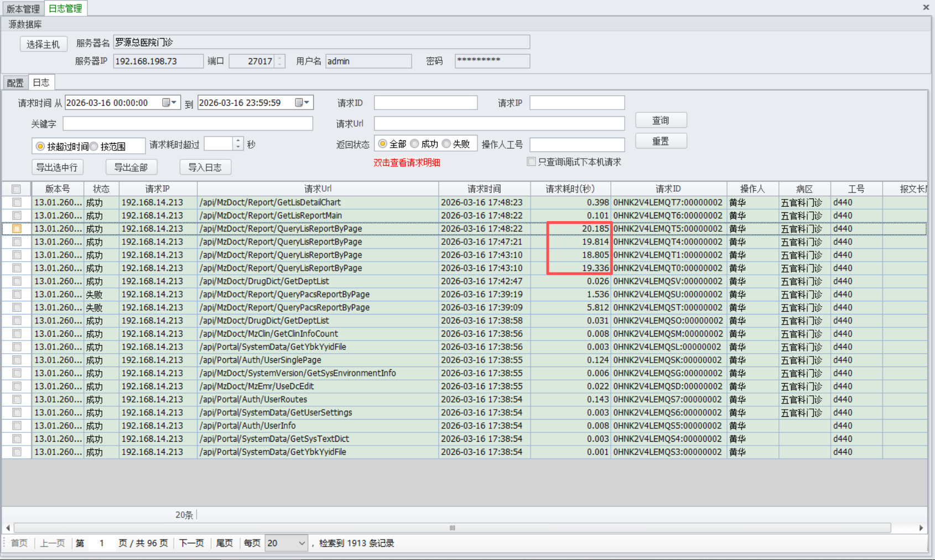Tick the checkbox for the GetLisDetailChart row
Viewport: 935px width, 560px height.
[x=17, y=202]
